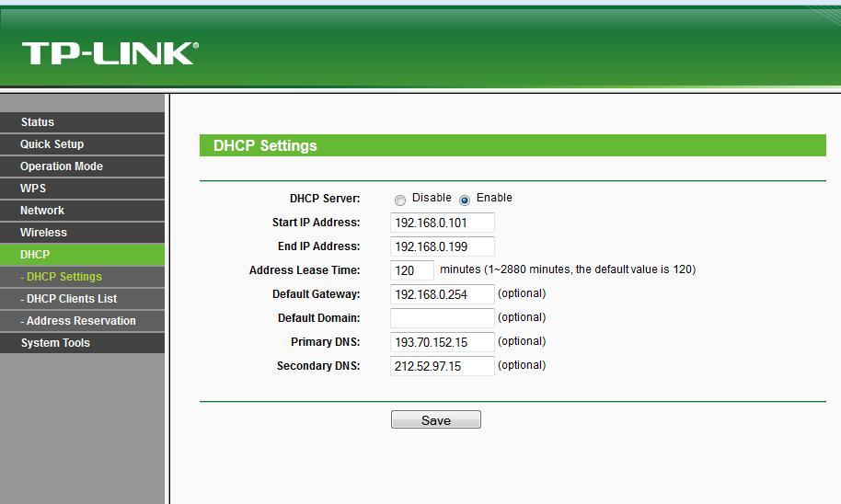841x504 pixels.
Task: Click the TP-LINK logo
Action: [x=109, y=52]
